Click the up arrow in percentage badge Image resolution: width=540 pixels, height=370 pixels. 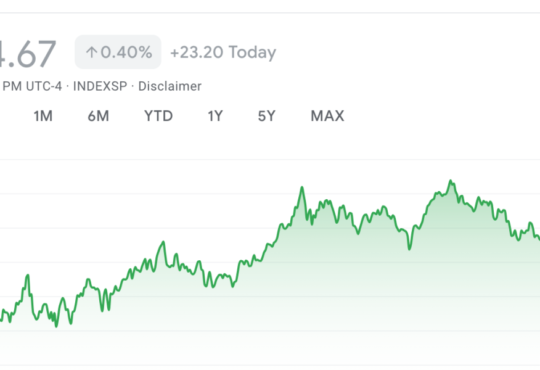point(91,52)
